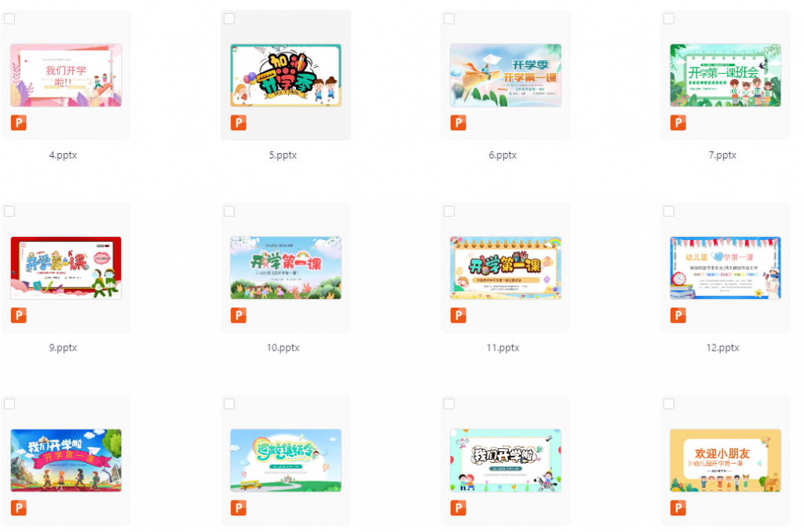
Task: Click the PowerPoint icon on 6.pptx card
Action: point(459,123)
